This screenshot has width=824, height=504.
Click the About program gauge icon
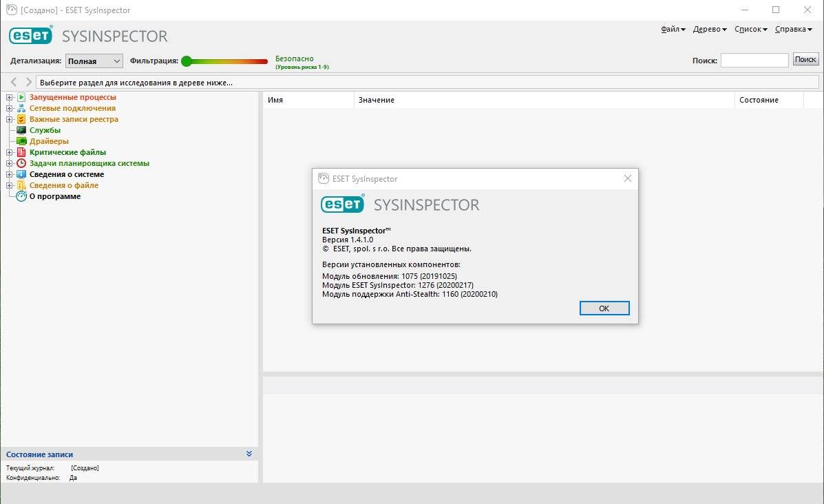point(21,196)
